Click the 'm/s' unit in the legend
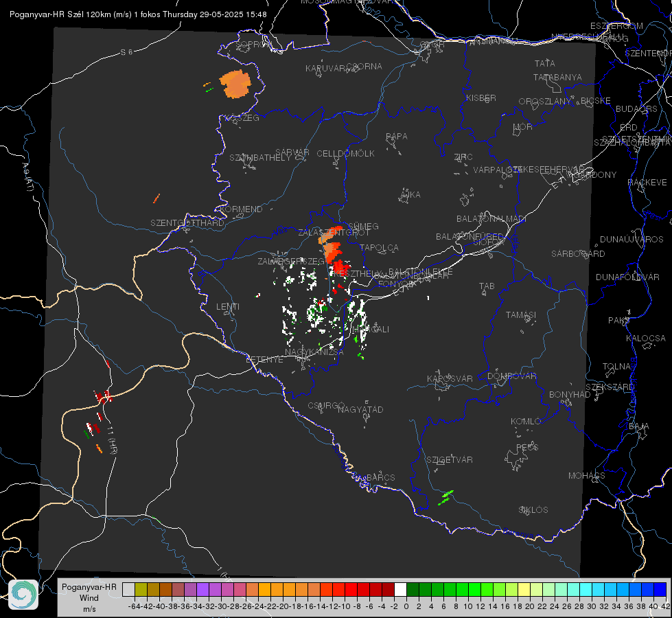The width and height of the screenshot is (672, 618). (x=89, y=609)
